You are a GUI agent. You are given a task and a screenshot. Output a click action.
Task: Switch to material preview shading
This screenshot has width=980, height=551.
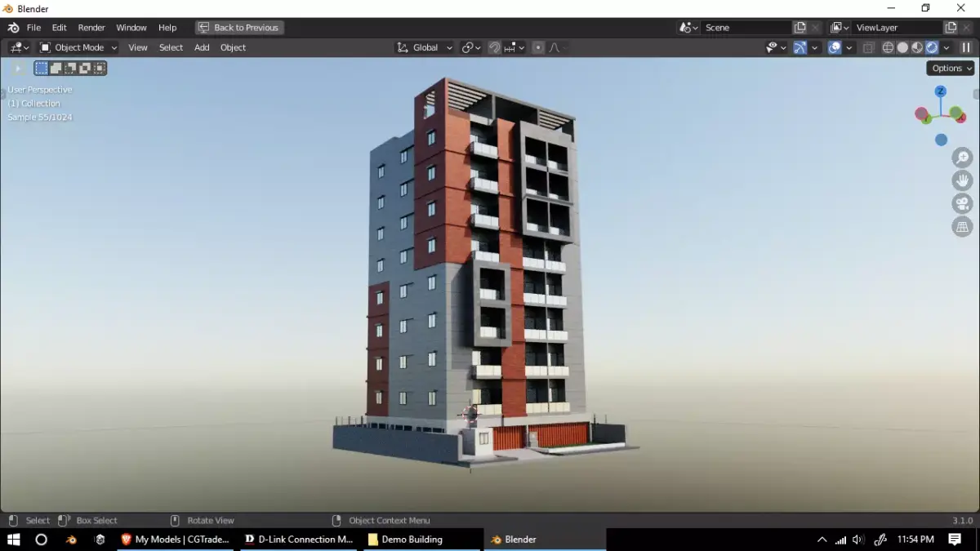tap(917, 47)
